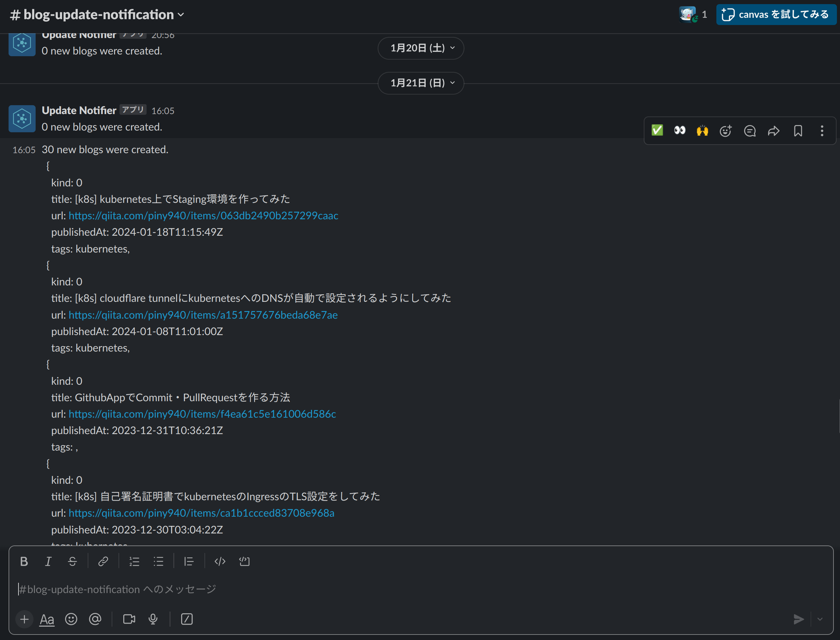The width and height of the screenshot is (840, 640).
Task: Reply in thread to the message
Action: (750, 131)
